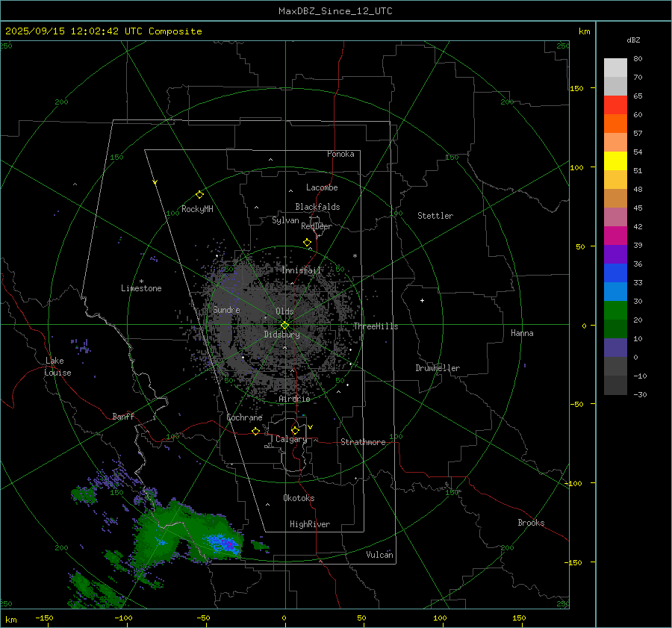Select the Didsbury label

281,335
